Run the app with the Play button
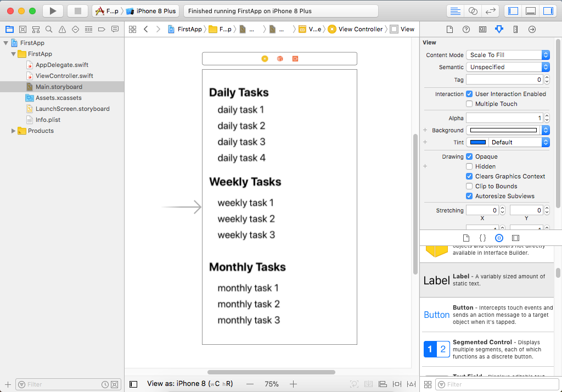The width and height of the screenshot is (562, 392). point(53,11)
